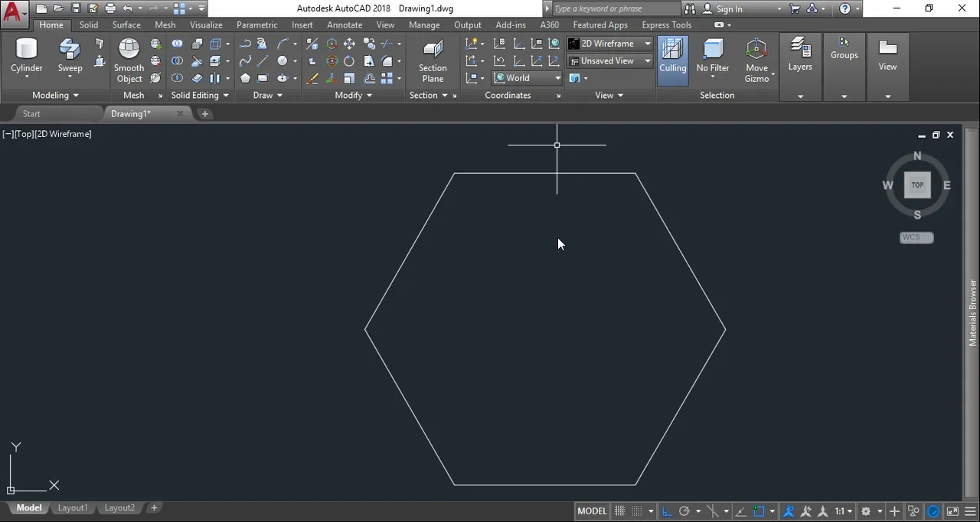Click the Undo arrow icon
980x522 pixels.
click(x=127, y=8)
